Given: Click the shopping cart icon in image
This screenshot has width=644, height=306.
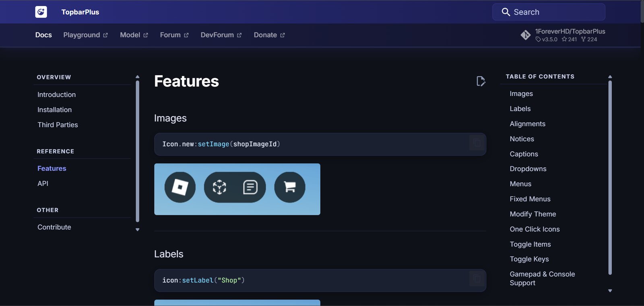Looking at the screenshot, I should 290,187.
